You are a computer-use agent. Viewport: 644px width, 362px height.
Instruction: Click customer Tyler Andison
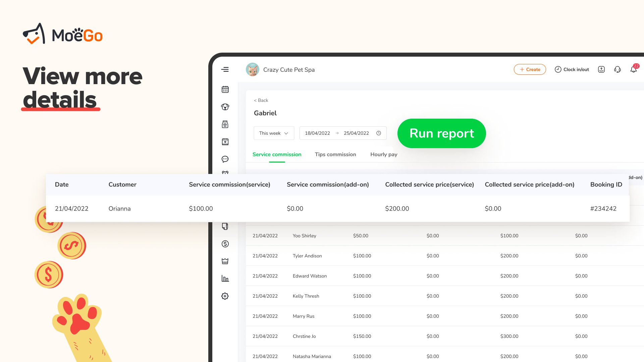pos(307,256)
